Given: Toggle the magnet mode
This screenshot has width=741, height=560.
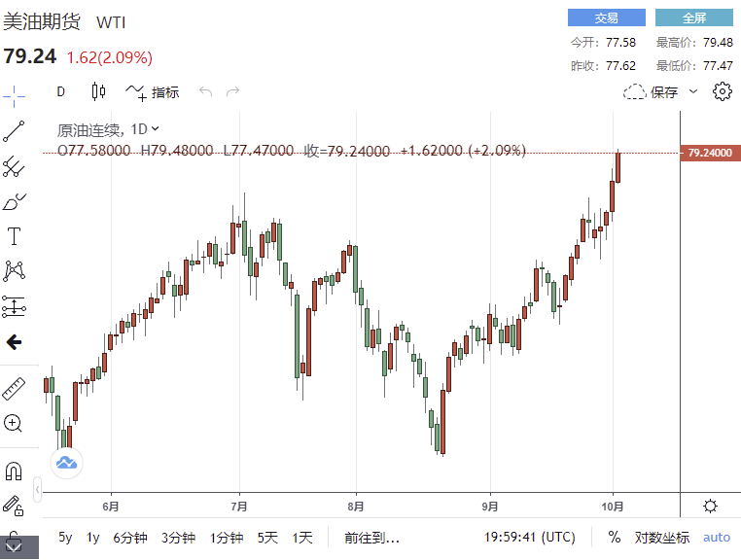Looking at the screenshot, I should coord(14,472).
